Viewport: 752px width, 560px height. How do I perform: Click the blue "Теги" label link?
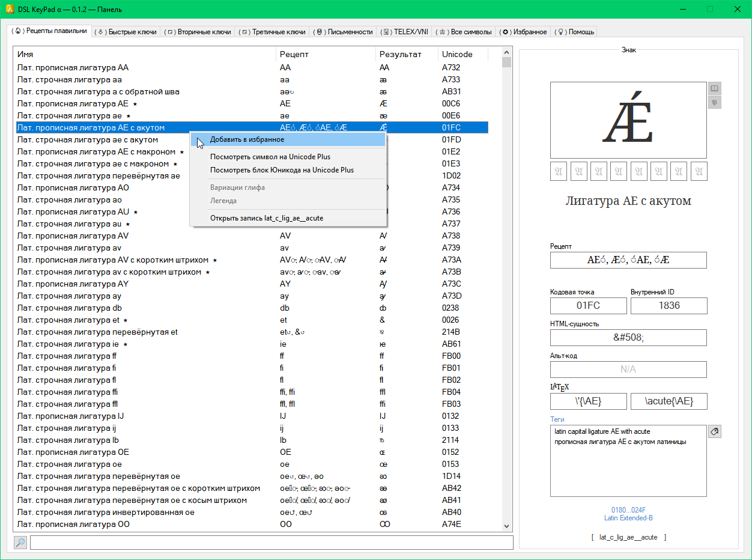557,419
